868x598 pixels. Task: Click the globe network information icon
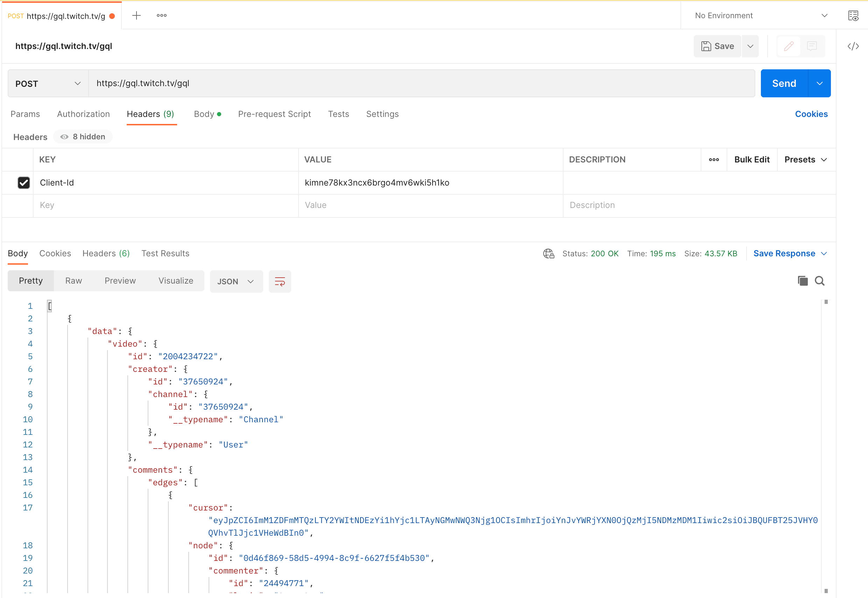(548, 253)
